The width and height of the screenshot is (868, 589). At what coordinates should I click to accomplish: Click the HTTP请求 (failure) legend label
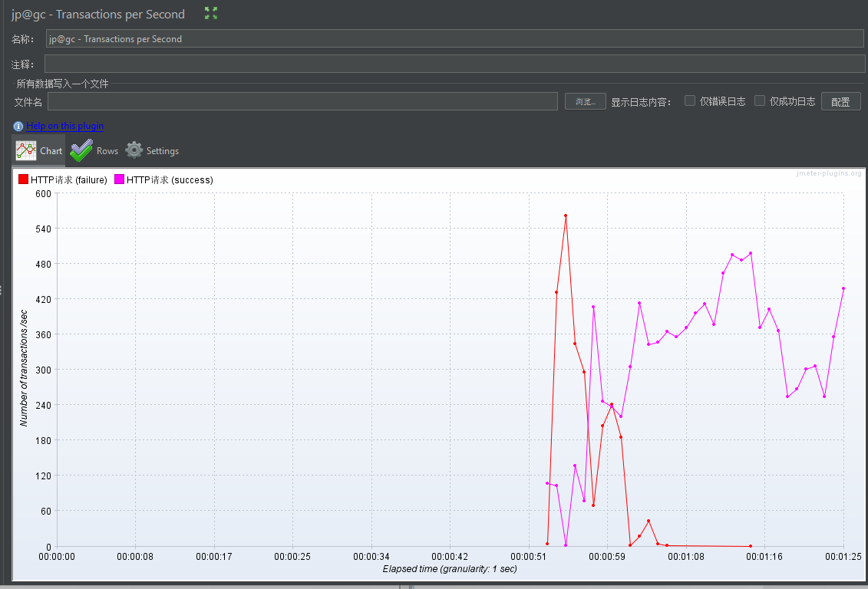(x=68, y=179)
